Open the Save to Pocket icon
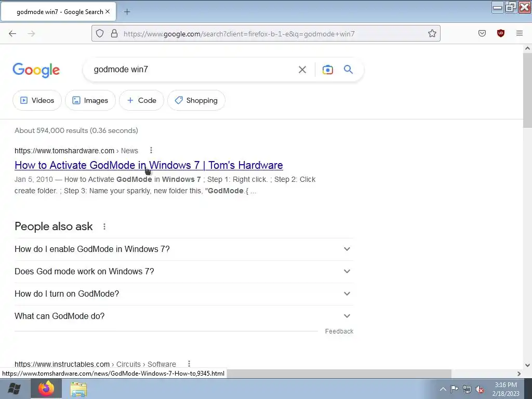 point(482,33)
